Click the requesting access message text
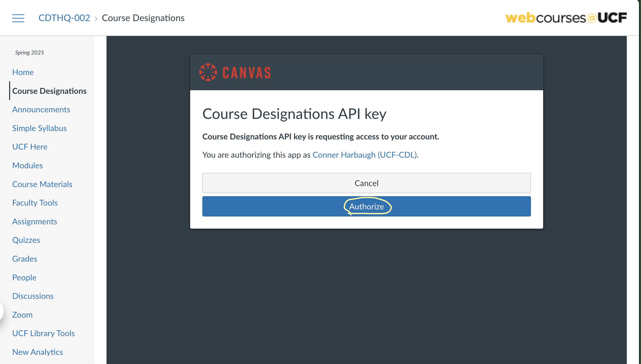Viewport: 641px width, 364px height. tap(320, 137)
